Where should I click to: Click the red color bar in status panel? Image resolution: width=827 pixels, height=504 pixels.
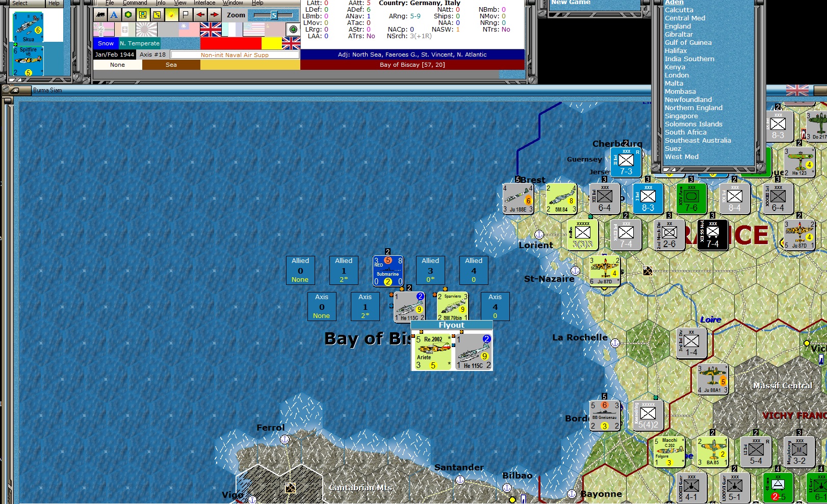pyautogui.click(x=231, y=44)
